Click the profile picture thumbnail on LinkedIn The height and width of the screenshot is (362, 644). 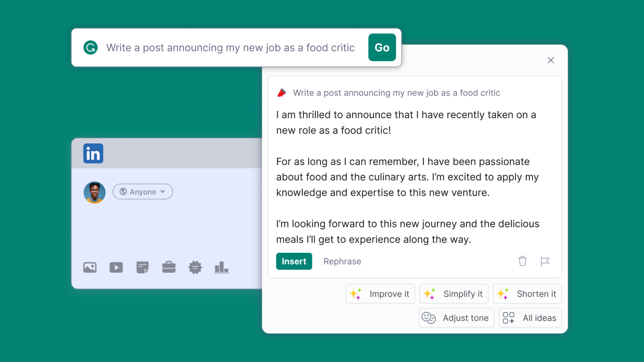[x=94, y=192]
